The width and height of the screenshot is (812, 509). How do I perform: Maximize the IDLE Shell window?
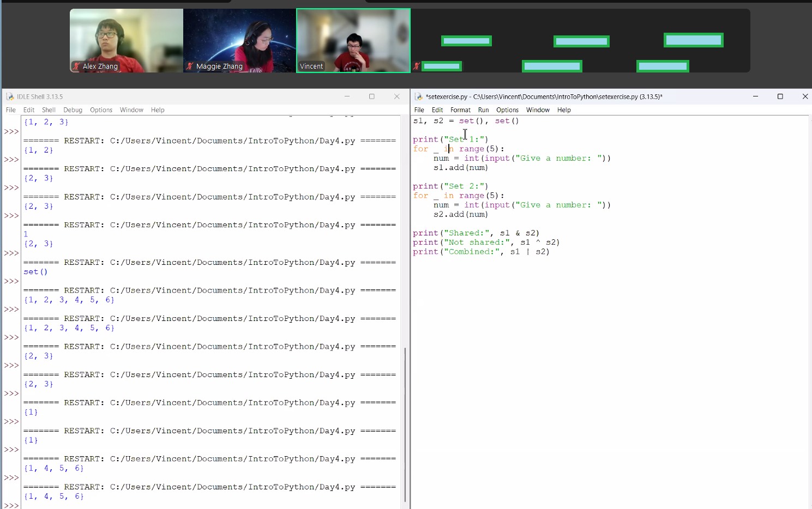coord(372,96)
